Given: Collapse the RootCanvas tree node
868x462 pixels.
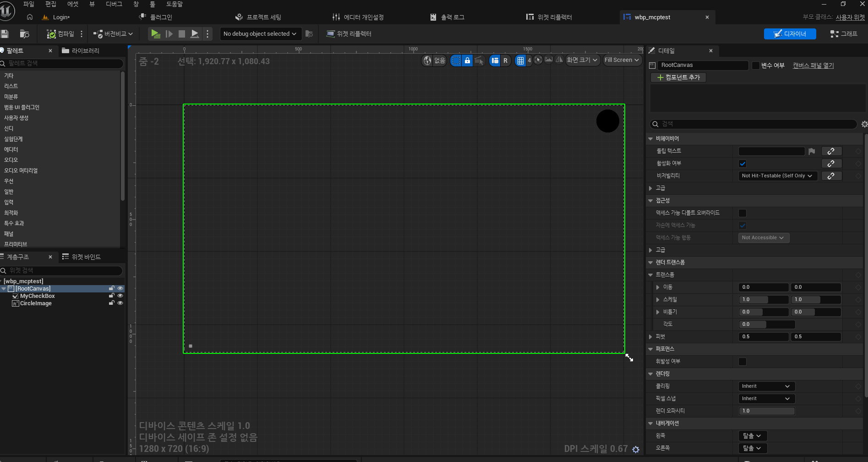Looking at the screenshot, I should click(x=4, y=289).
